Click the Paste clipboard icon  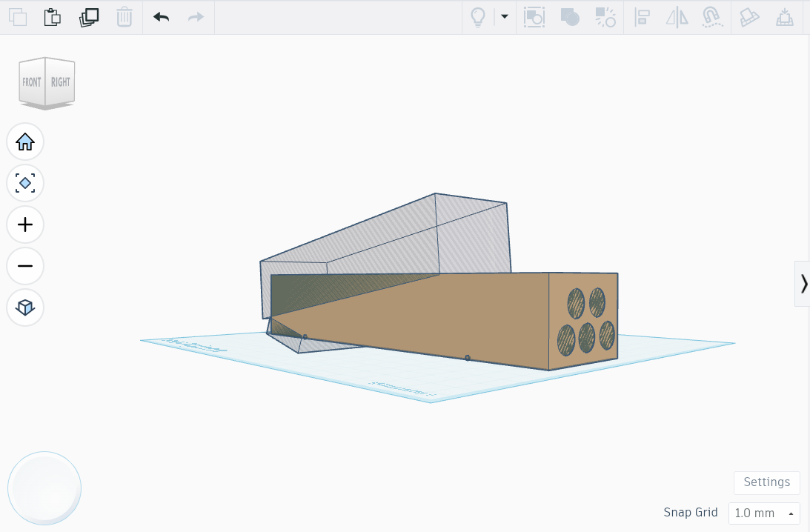[x=52, y=17]
